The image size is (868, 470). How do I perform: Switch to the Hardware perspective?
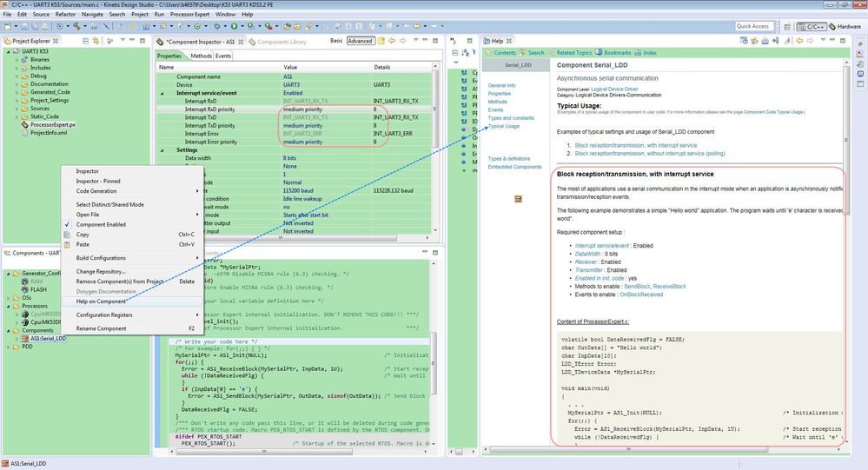point(845,26)
